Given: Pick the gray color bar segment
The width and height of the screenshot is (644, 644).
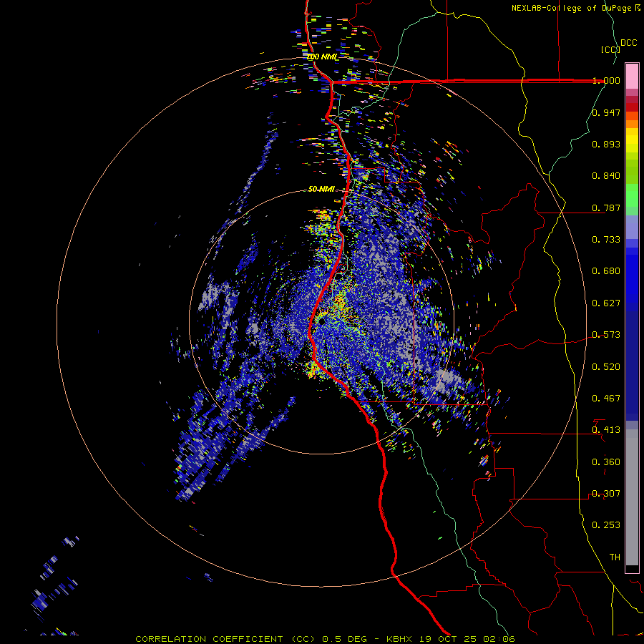Looking at the screenshot, I should pos(632,497).
